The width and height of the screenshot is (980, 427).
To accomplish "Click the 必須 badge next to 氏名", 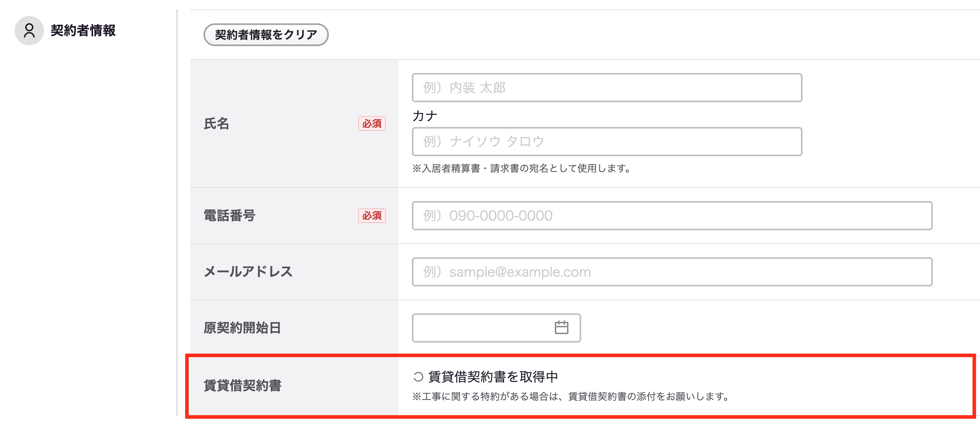I will point(372,124).
